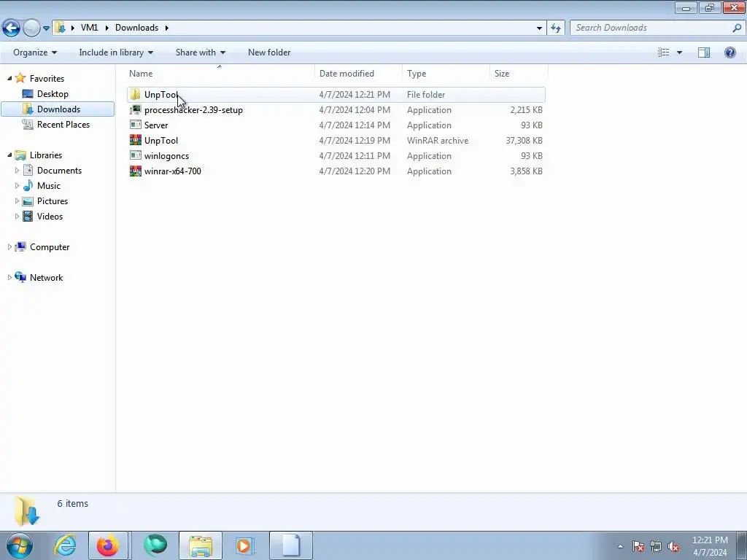747x560 pixels.
Task: Select the winlogoncs application icon
Action: [135, 155]
